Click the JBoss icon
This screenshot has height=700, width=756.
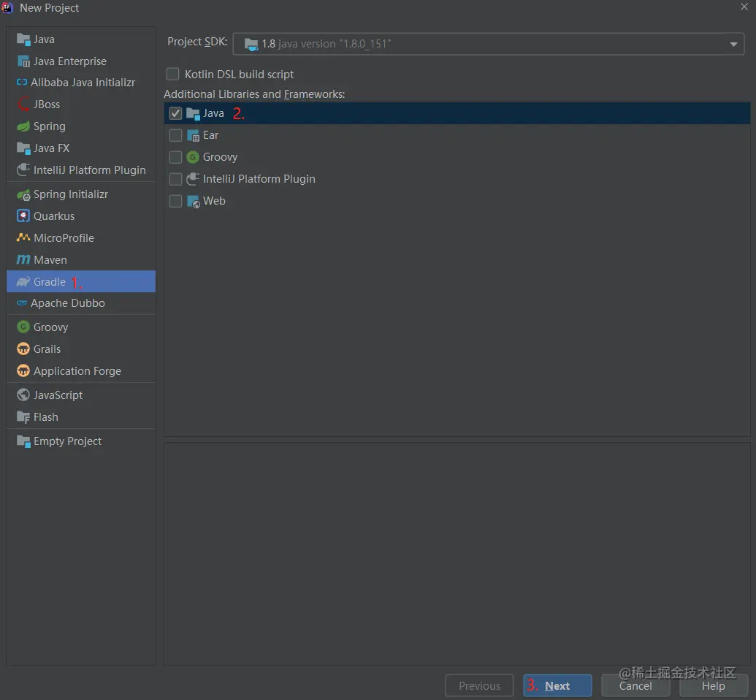coord(23,104)
